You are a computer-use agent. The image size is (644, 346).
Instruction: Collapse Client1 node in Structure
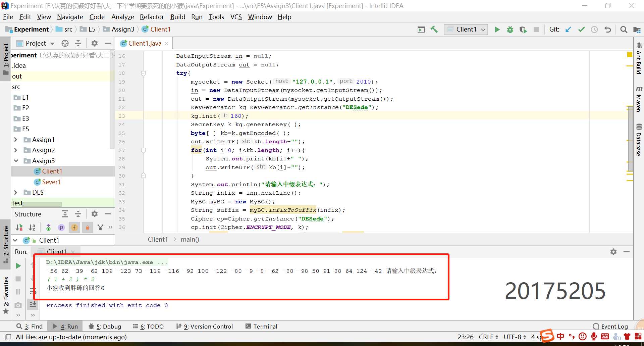[x=15, y=240]
